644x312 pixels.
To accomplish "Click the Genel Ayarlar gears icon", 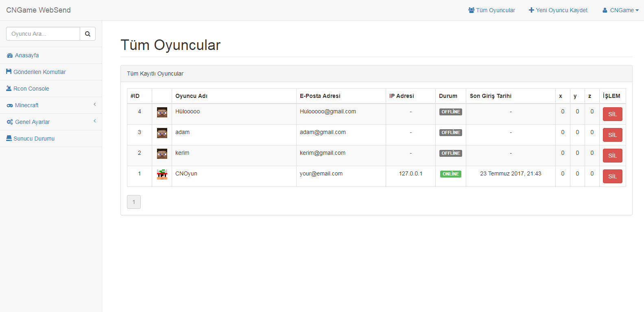I will click(10, 122).
